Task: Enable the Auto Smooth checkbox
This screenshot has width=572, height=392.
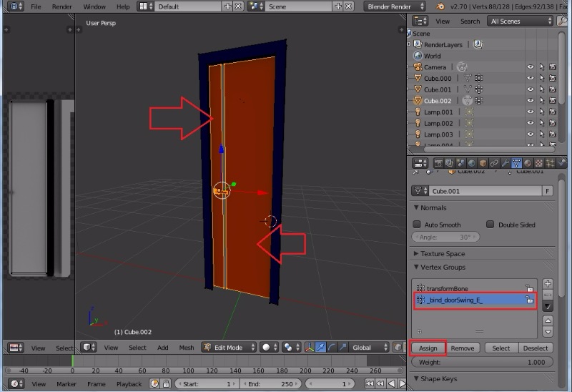Action: point(417,225)
